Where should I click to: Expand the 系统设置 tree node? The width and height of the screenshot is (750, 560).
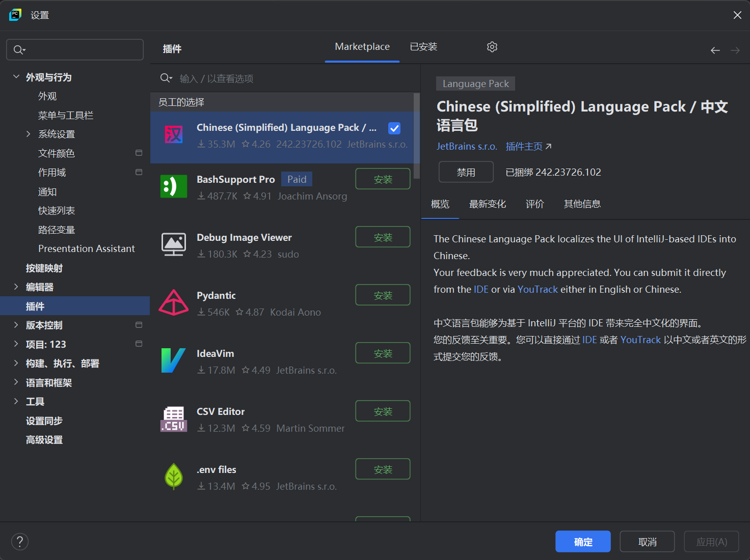coord(29,134)
